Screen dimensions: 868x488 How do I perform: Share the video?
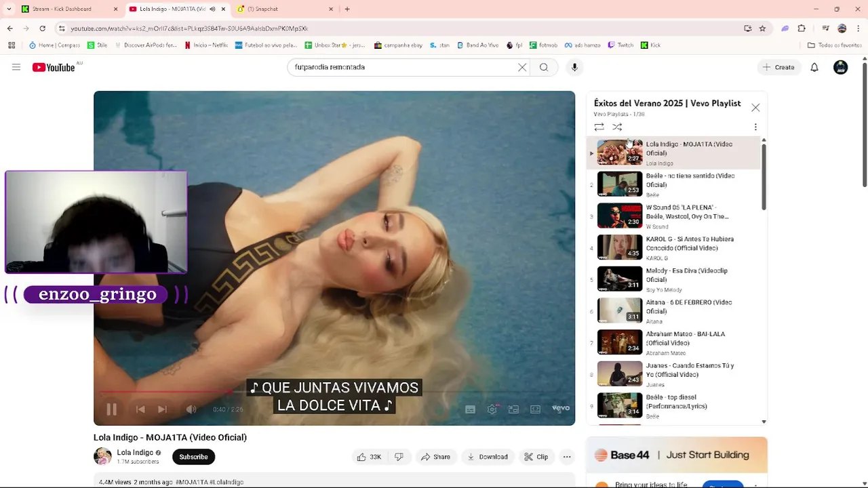pyautogui.click(x=435, y=457)
